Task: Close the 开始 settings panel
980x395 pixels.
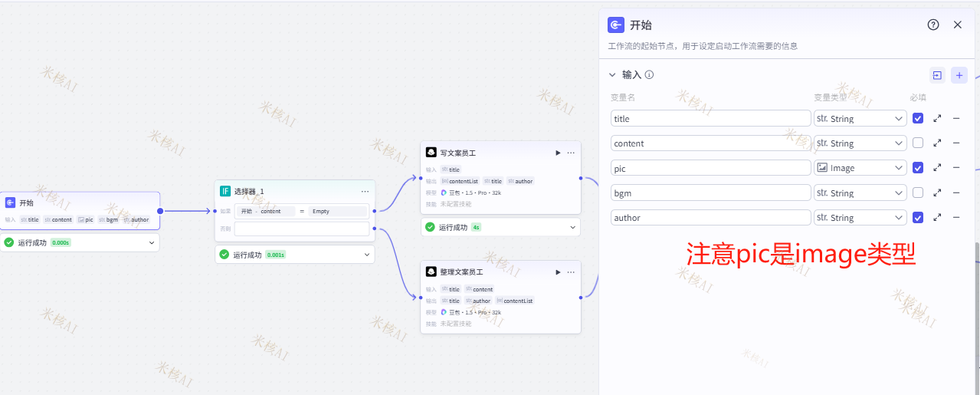Action: (x=957, y=25)
